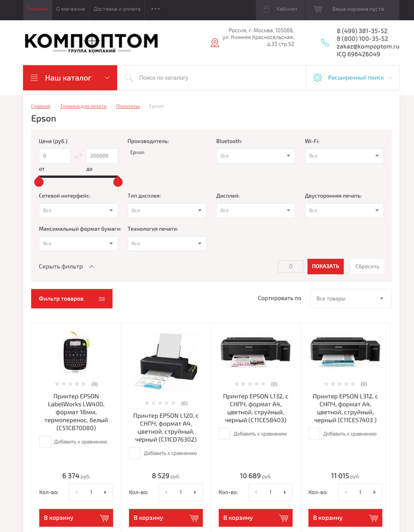Open the Наш каталог menu
The height and width of the screenshot is (532, 414).
coord(70,78)
